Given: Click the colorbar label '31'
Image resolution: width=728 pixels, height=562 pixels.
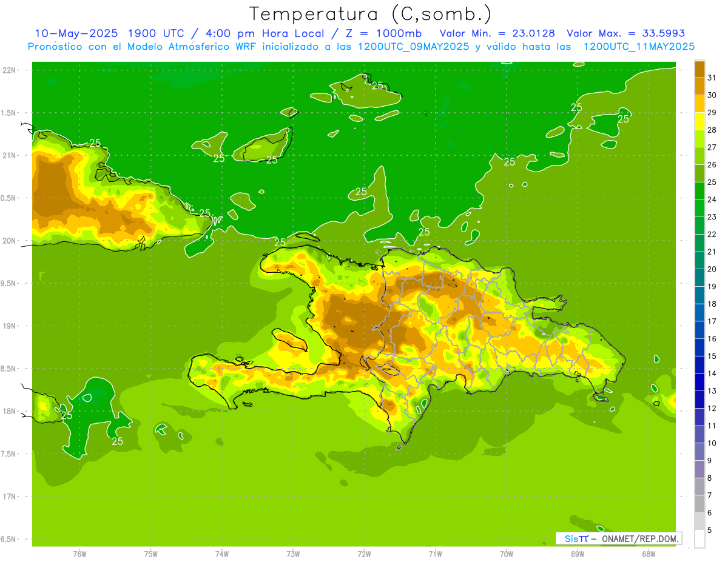Looking at the screenshot, I should 712,78.
